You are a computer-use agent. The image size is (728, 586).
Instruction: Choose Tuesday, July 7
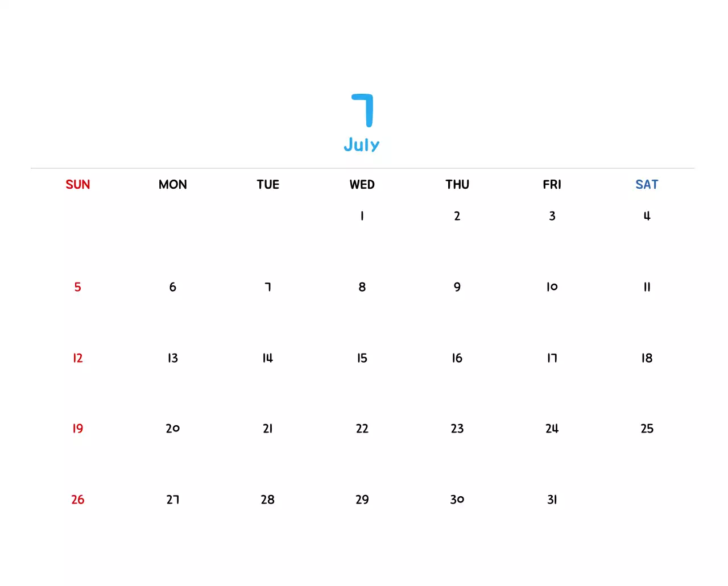click(x=268, y=287)
